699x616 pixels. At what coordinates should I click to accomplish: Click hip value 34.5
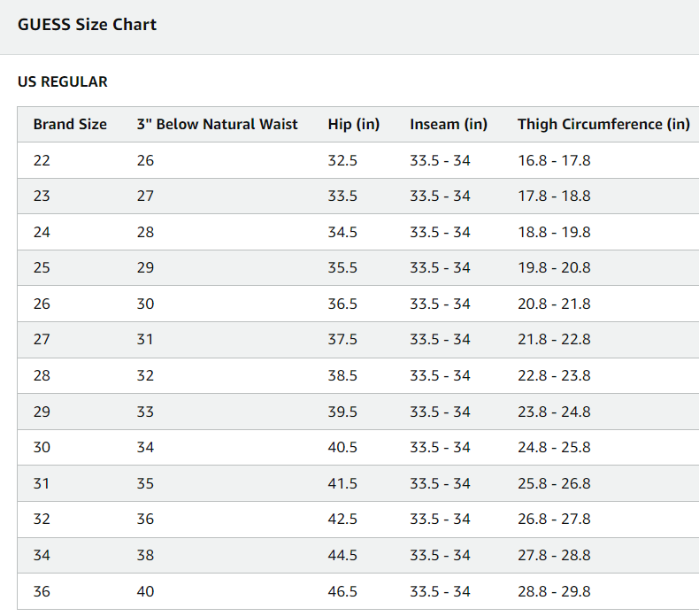coord(342,233)
